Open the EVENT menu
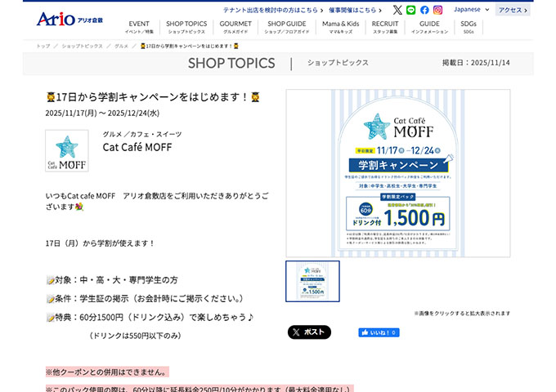 (x=139, y=27)
